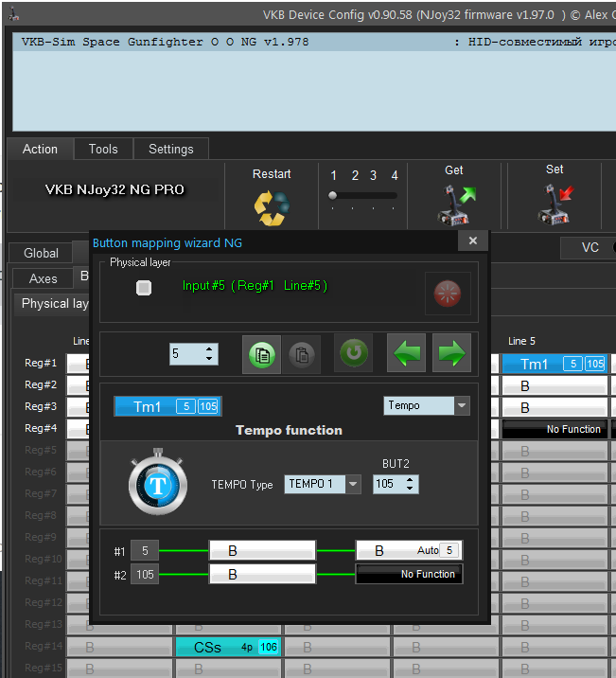Select profile number 2 label

[x=355, y=175]
